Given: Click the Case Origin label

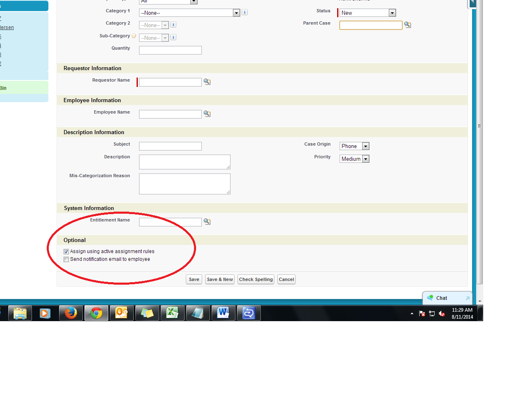Looking at the screenshot, I should 317,144.
